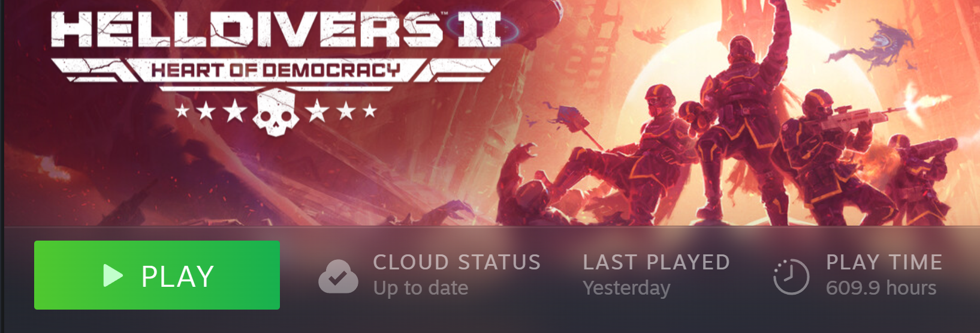Click the skull emblem under the logo
Image resolution: width=980 pixels, height=333 pixels.
coord(276,112)
